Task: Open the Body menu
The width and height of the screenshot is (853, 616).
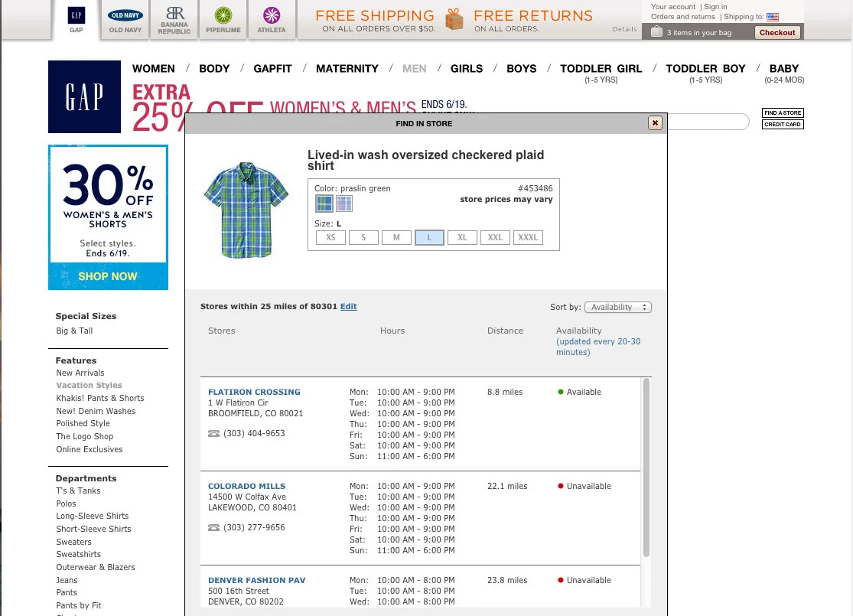Action: (214, 69)
